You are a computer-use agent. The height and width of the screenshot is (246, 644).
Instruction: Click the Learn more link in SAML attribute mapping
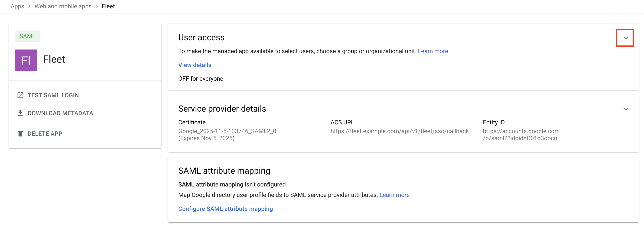coord(395,195)
